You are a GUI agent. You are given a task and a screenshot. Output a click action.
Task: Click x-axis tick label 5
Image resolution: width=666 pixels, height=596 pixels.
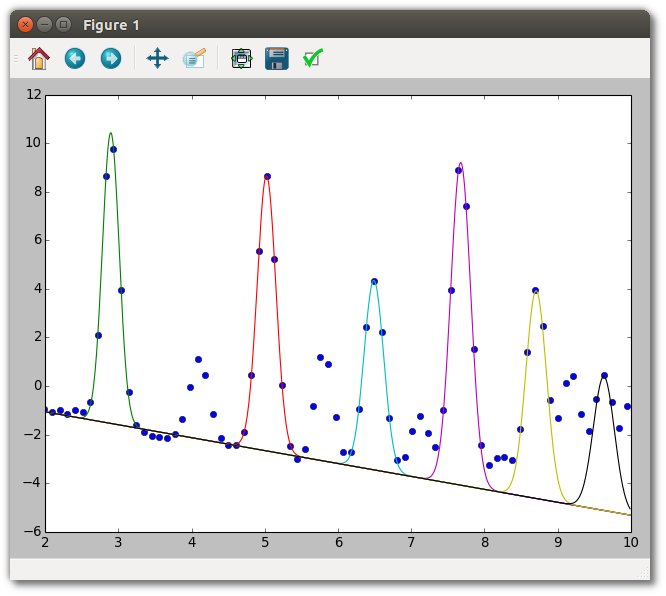(x=265, y=542)
